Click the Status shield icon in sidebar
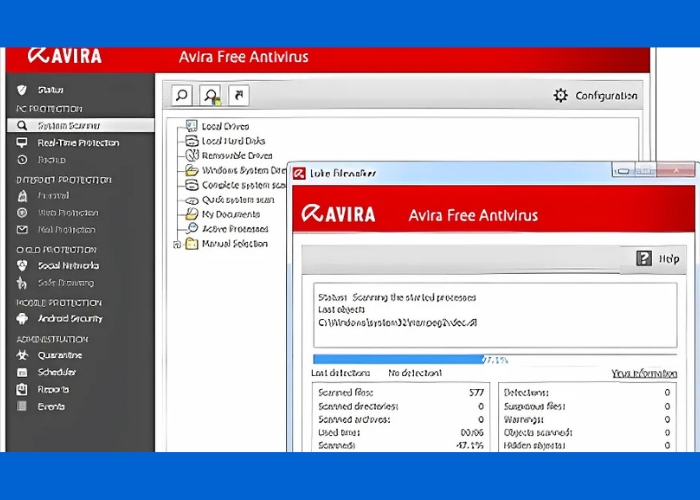Image resolution: width=700 pixels, height=500 pixels. (22, 90)
